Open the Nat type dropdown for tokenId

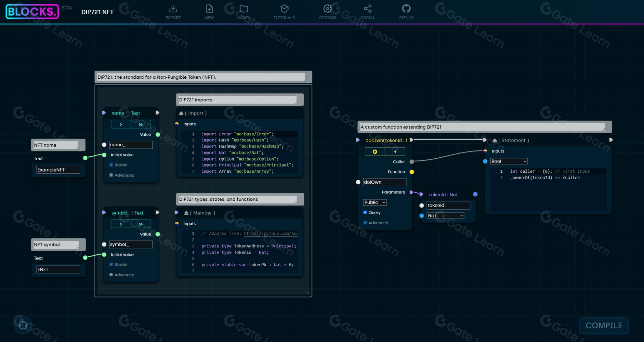445,216
